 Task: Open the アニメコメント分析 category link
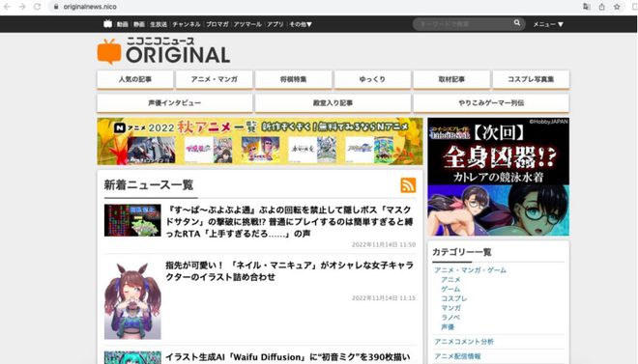(464, 342)
